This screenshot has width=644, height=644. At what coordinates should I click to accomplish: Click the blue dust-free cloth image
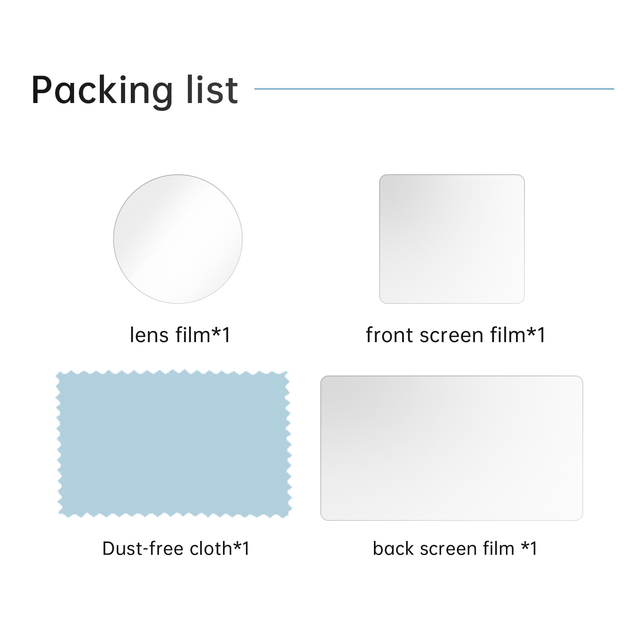[174, 444]
